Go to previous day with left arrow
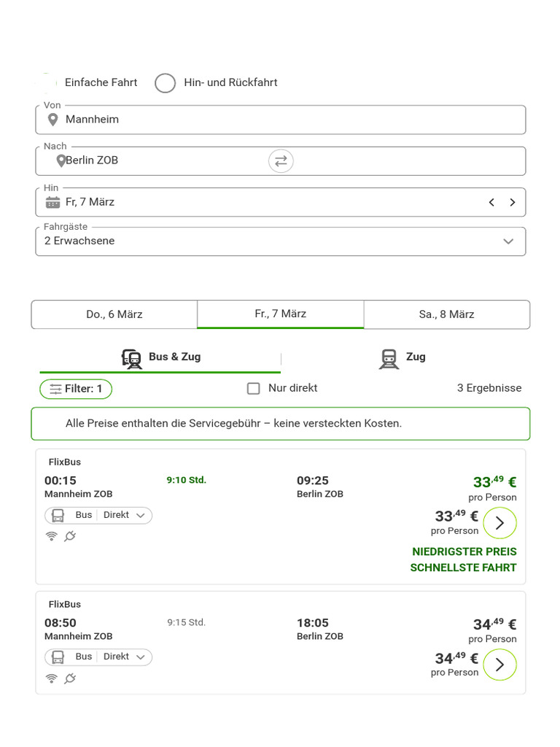This screenshot has width=560, height=747. coord(491,202)
